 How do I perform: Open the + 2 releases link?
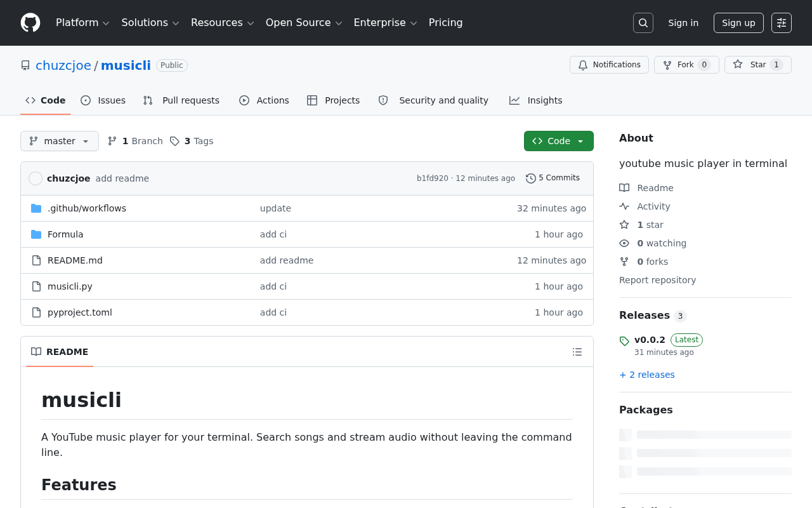point(647,375)
